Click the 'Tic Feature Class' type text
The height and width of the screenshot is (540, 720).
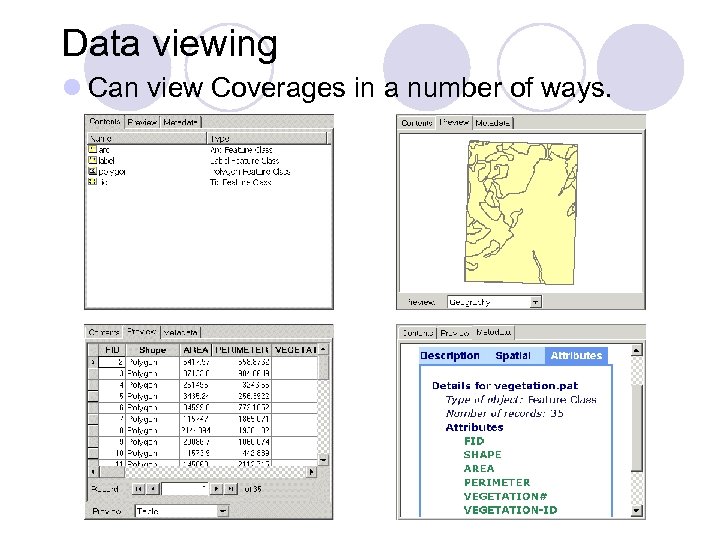(x=241, y=182)
